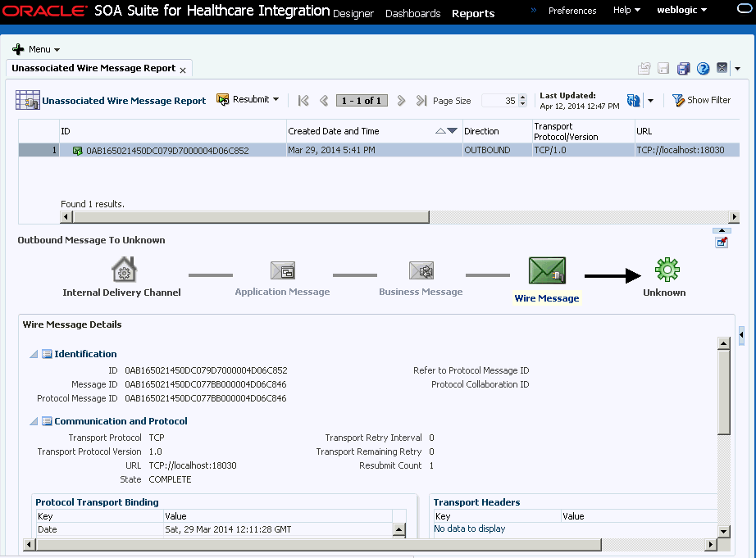Click the blue help question mark icon
This screenshot has width=756, height=558.
[x=703, y=69]
